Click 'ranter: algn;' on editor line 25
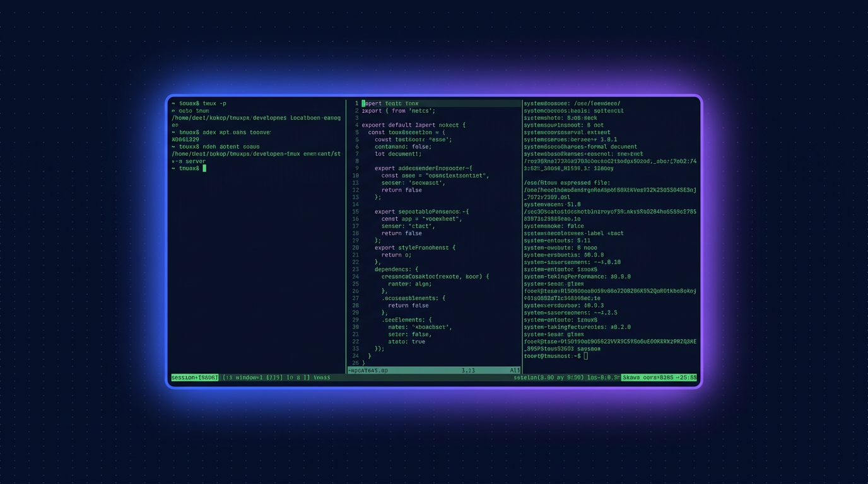868x484 pixels. click(410, 284)
